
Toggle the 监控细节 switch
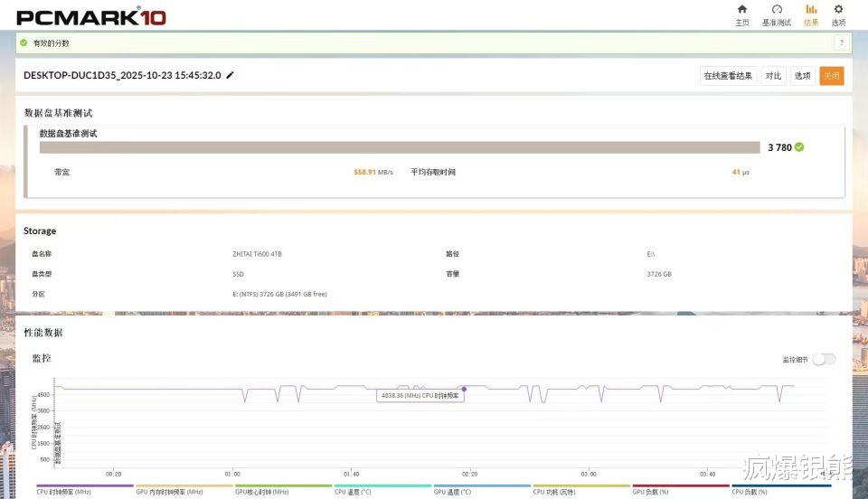(x=825, y=359)
